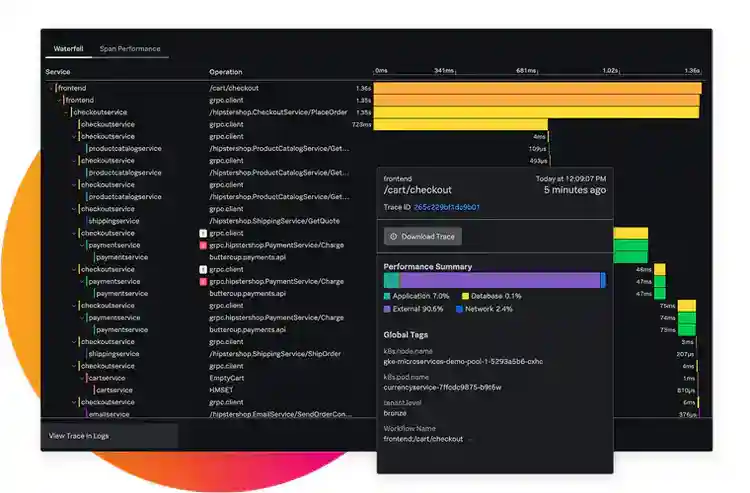Click the Download Trace button

pyautogui.click(x=423, y=237)
